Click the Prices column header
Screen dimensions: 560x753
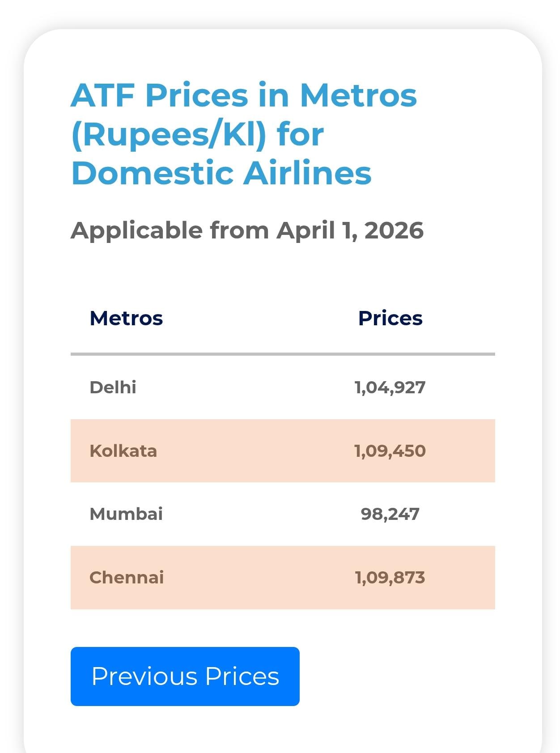[x=390, y=319]
